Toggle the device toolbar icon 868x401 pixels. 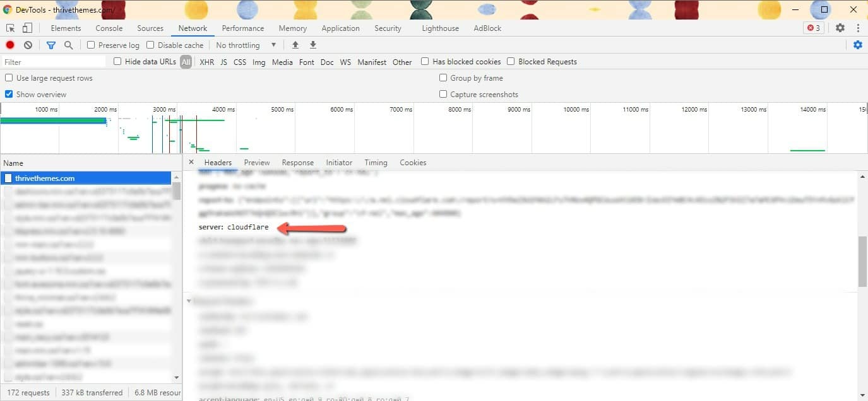[27, 28]
